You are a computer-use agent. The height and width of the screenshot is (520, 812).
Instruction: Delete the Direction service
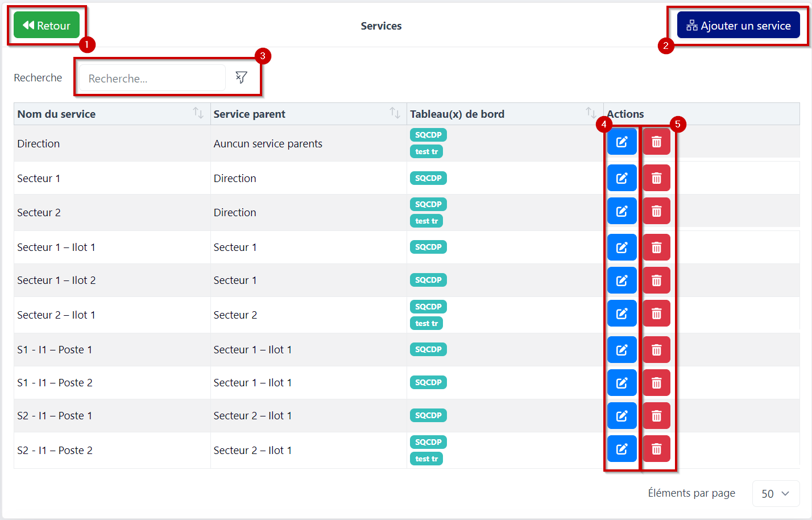click(x=656, y=141)
